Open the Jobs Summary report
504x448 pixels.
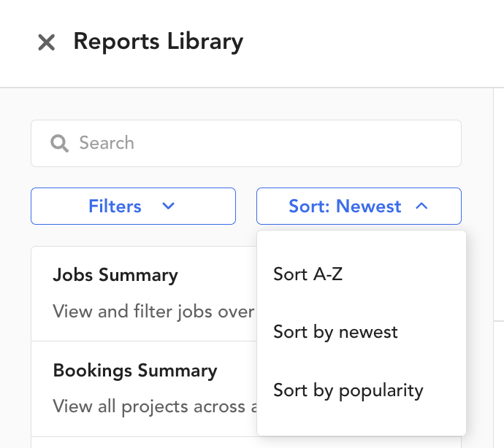[115, 275]
